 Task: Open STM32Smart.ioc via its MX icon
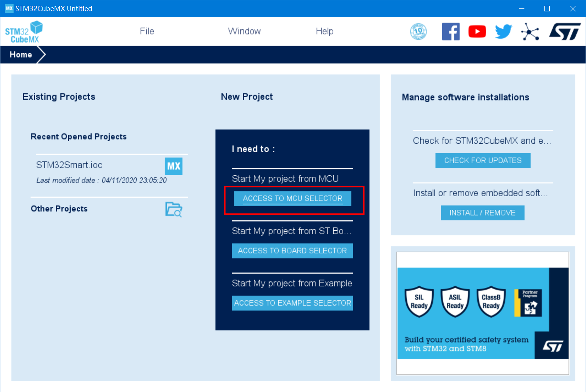coord(173,166)
